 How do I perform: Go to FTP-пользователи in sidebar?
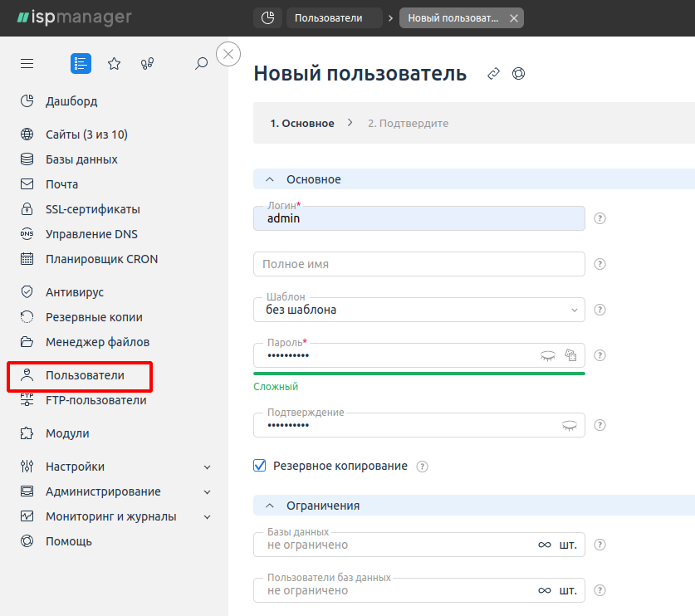tap(95, 400)
